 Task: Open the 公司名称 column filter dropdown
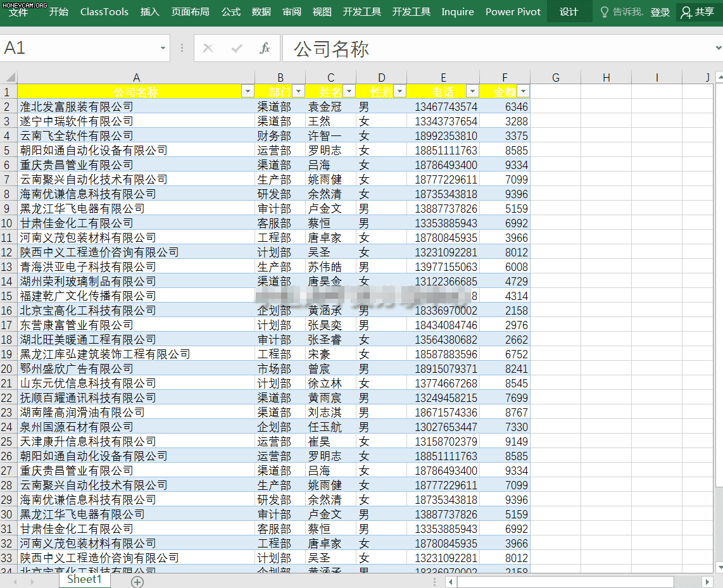[248, 91]
